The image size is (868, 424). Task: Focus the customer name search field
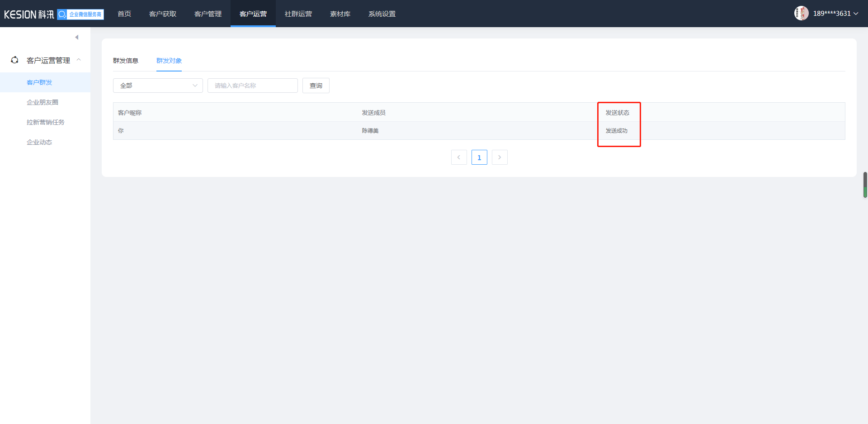click(x=252, y=86)
